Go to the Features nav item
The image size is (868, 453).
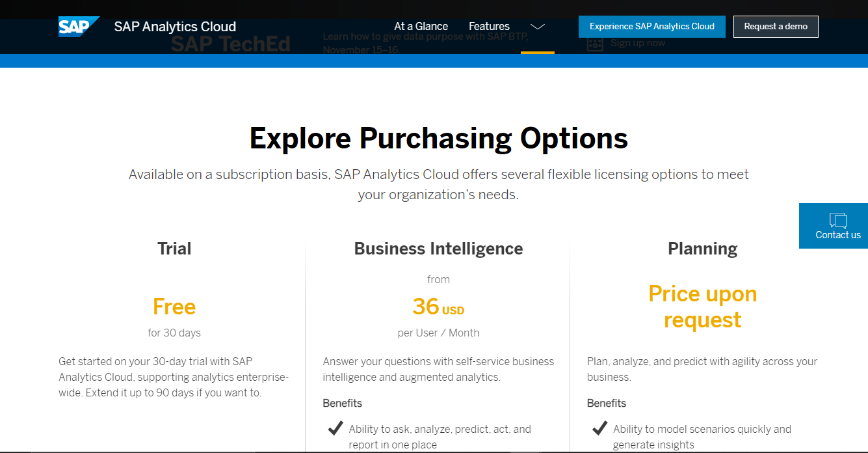(489, 27)
